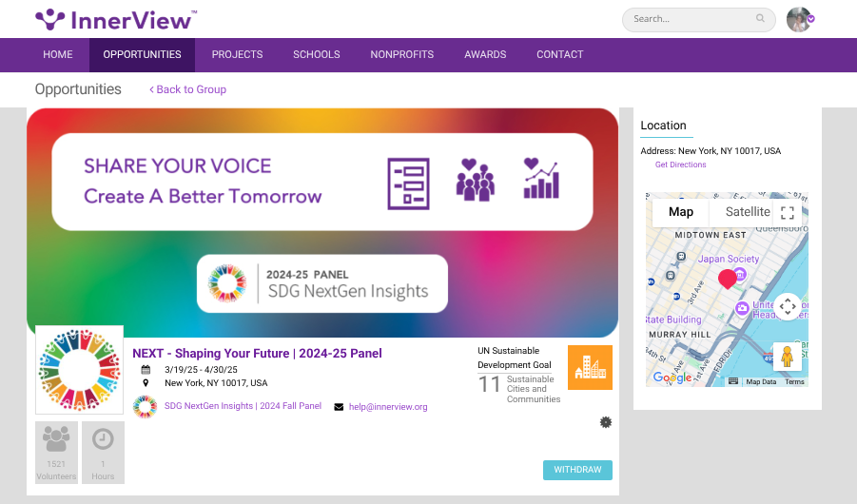This screenshot has height=504, width=857.
Task: Click the survey form icon in banner
Action: (408, 184)
